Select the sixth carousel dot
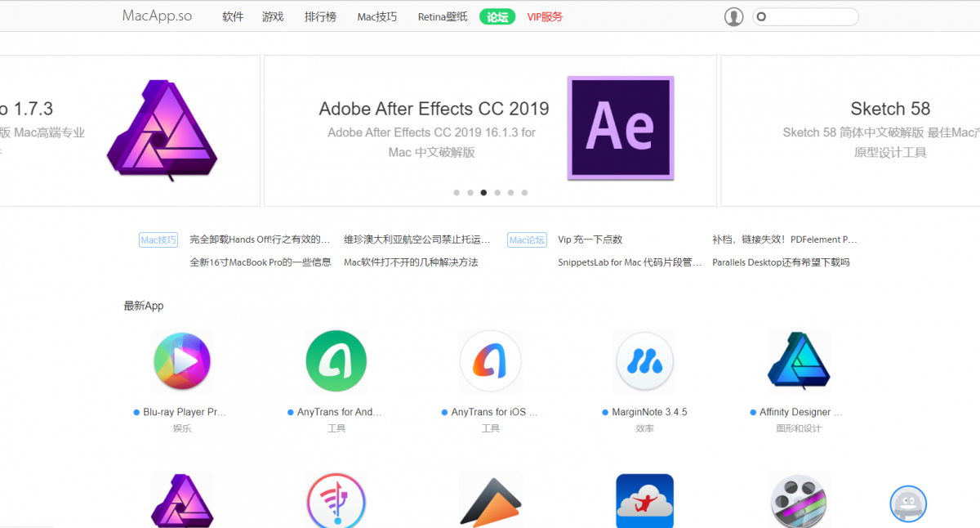Screen dimensions: 980x528 pos(524,193)
